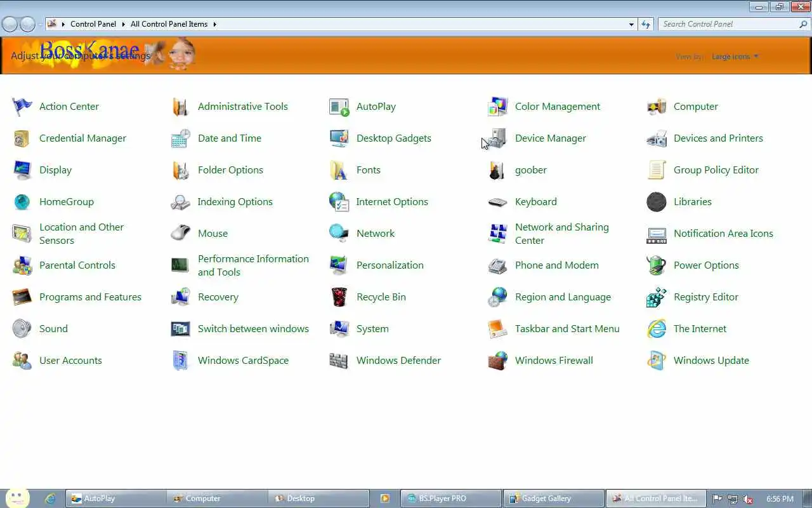Click the 6:56 PM taskbar clock
Viewport: 812px width, 508px height.
780,498
